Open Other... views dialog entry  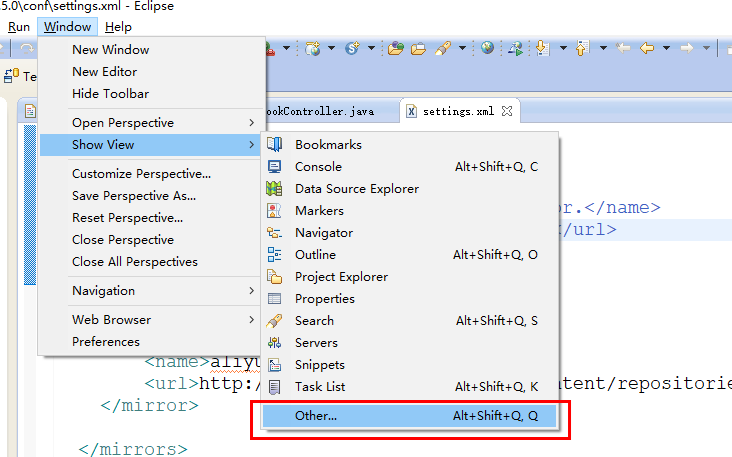[409, 416]
